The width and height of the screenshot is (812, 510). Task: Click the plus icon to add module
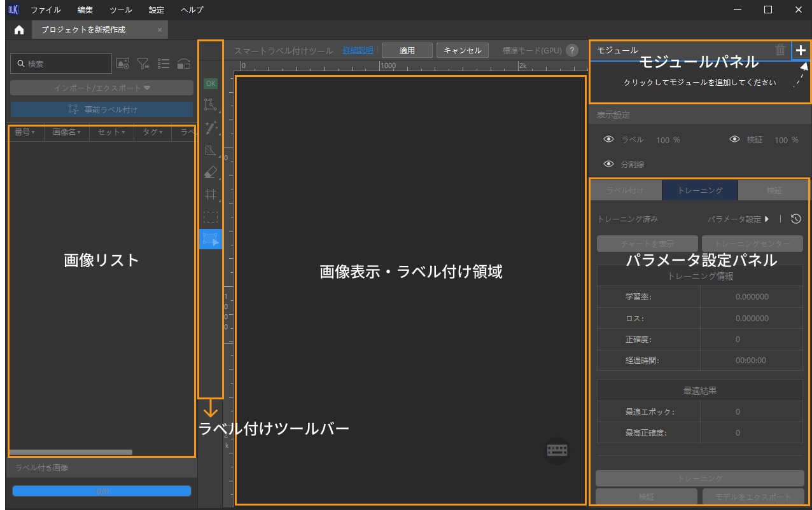coord(801,50)
